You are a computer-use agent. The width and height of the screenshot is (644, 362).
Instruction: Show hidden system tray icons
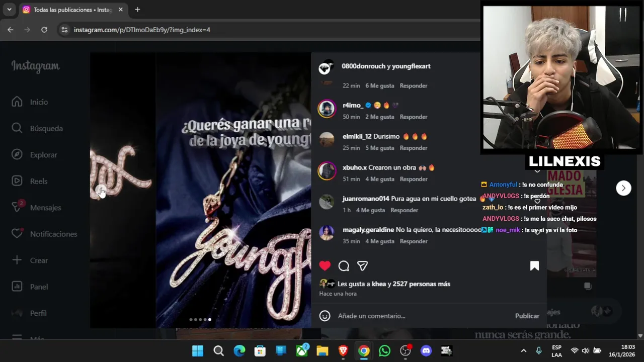[524, 351]
